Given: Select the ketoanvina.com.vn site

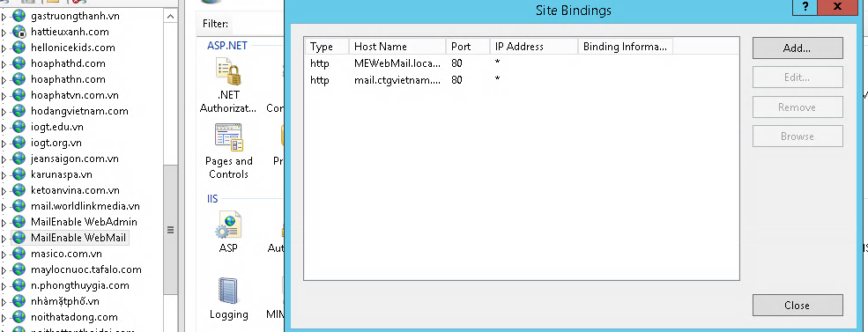Looking at the screenshot, I should pyautogui.click(x=75, y=190).
